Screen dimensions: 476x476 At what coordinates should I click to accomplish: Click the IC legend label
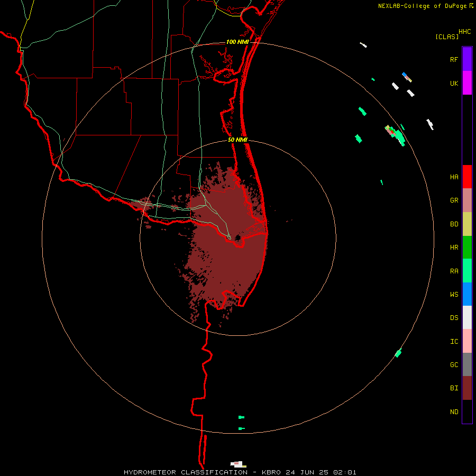[454, 342]
